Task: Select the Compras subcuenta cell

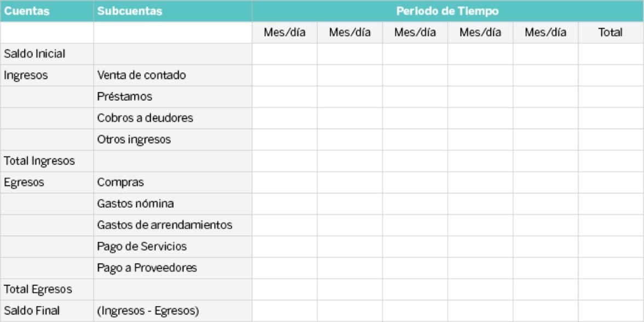Action: (120, 182)
